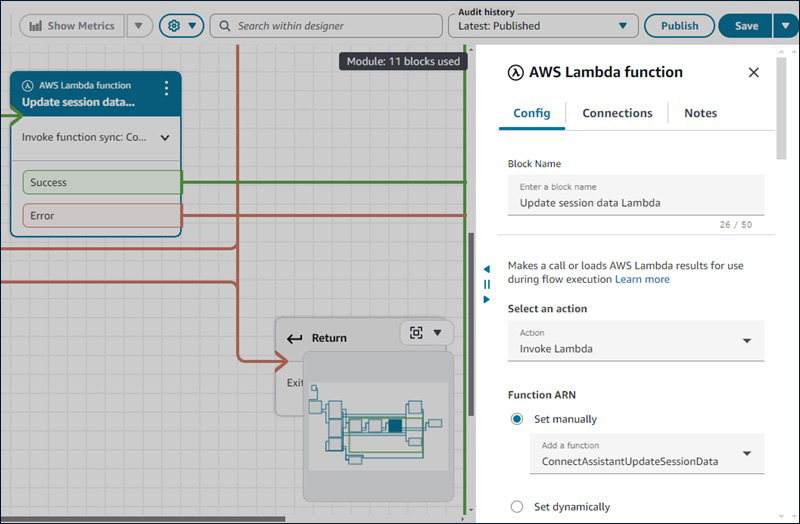
Task: Click the search magnifier icon
Action: (223, 26)
